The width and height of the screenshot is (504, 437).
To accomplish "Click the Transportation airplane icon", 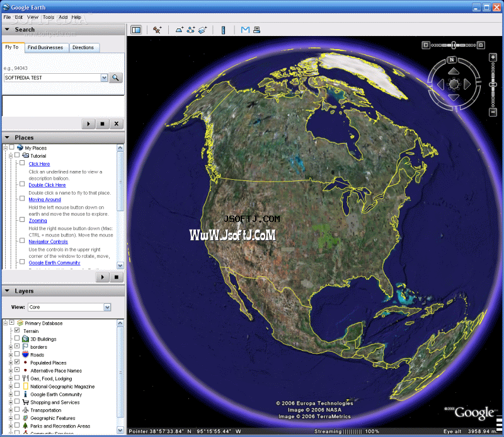I will coord(25,410).
